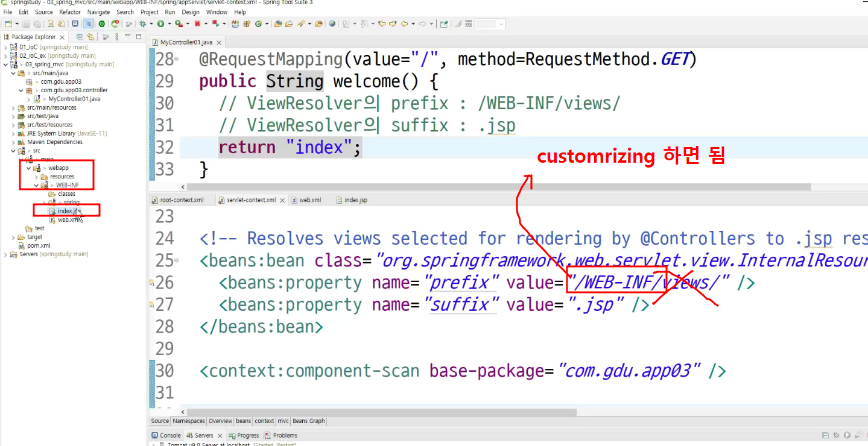Click the Open Type toolbar icon
Viewport: 868px width, 446px height.
(278, 24)
